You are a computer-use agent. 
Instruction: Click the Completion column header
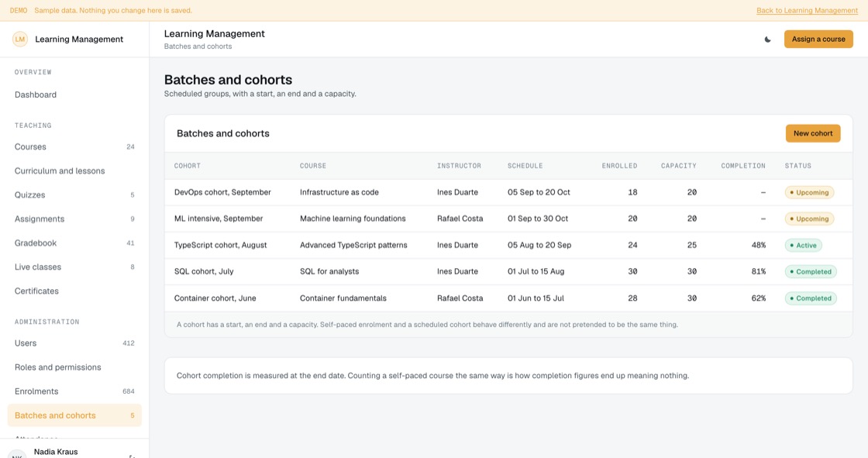[x=743, y=166]
